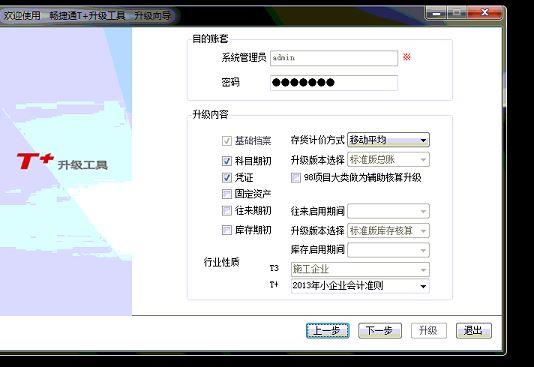Open the T3 行业性质 dropdown 施工企业
The height and width of the screenshot is (367, 534).
pos(360,269)
